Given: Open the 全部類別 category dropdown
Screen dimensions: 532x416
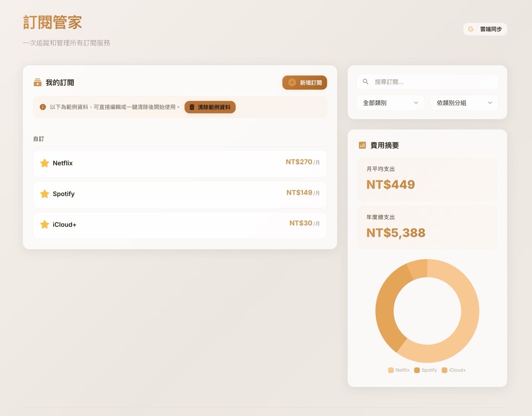Looking at the screenshot, I should click(x=390, y=103).
